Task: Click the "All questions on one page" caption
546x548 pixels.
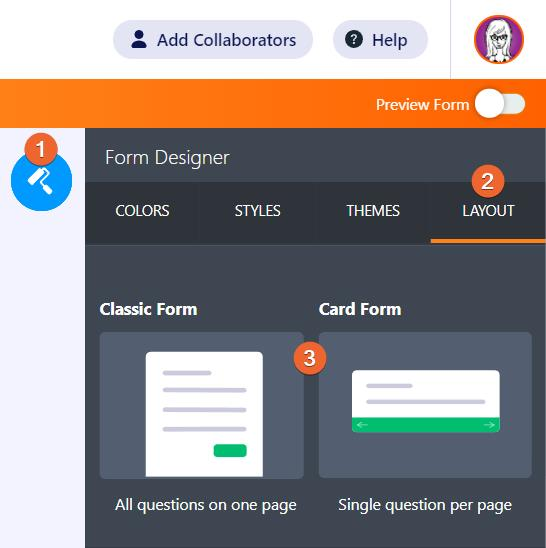Action: (206, 505)
